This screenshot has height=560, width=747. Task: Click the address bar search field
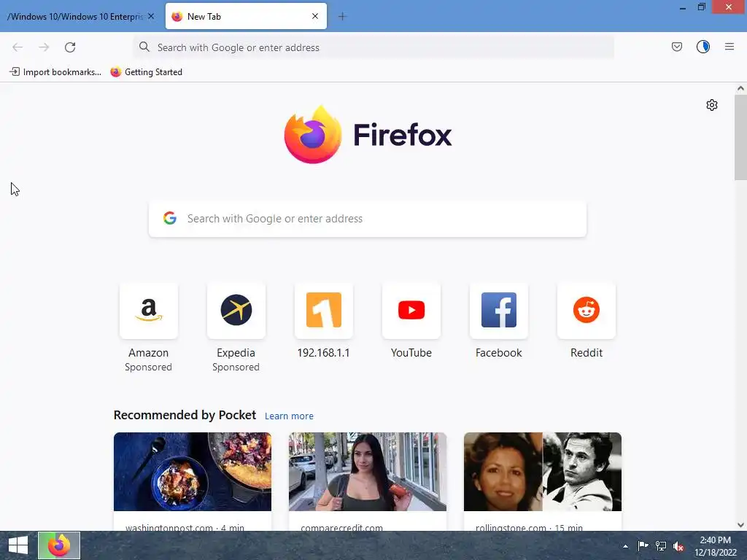373,47
